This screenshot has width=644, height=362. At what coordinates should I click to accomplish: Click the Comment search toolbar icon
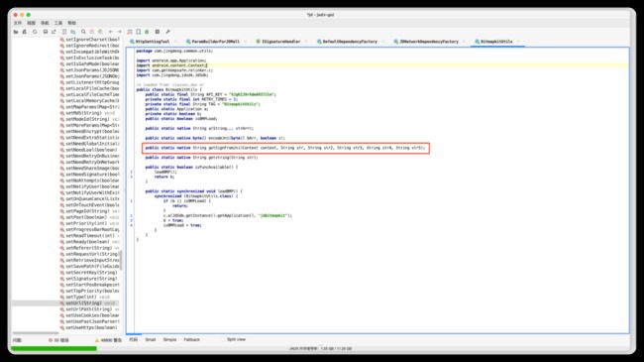pos(100,32)
